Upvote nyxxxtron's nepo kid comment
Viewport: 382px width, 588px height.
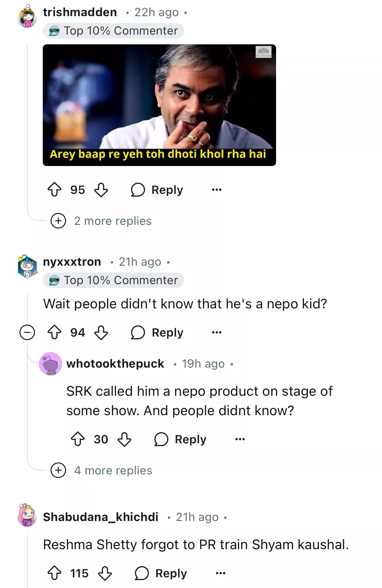coord(54,332)
